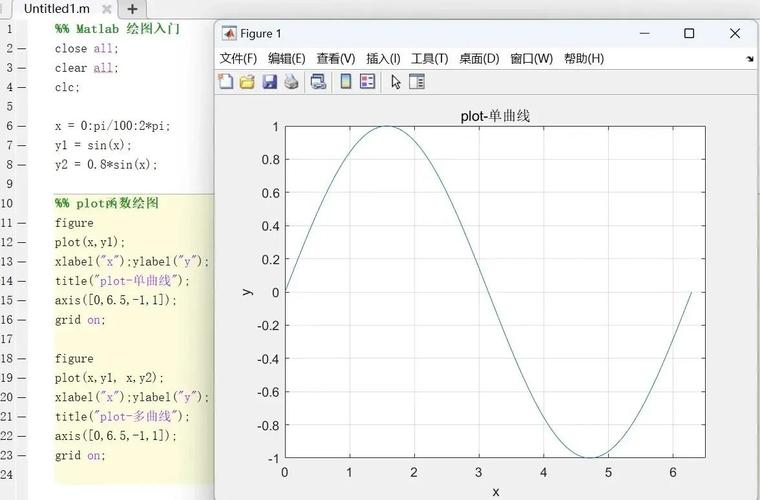Click the Open File folder icon
760x500 pixels.
click(247, 81)
